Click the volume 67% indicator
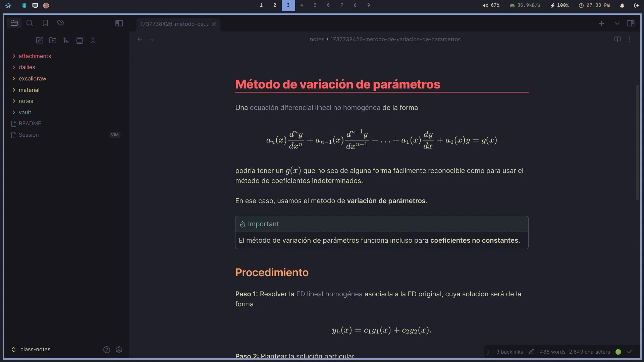644x362 pixels. (491, 5)
